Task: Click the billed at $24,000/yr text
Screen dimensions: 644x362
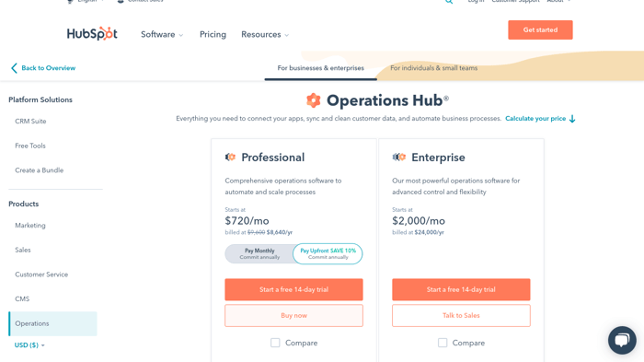Action: click(x=418, y=232)
